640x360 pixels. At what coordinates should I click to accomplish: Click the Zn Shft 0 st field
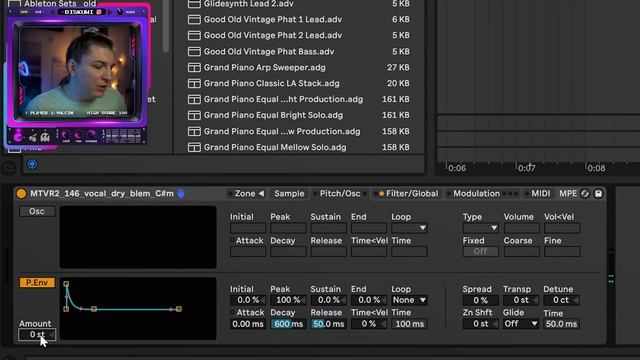(480, 324)
